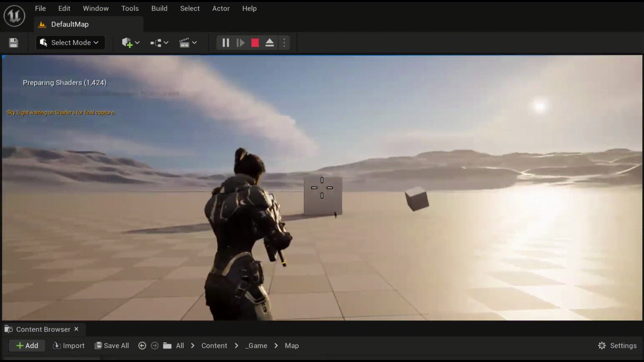Expand the chevron after All

[193, 346]
